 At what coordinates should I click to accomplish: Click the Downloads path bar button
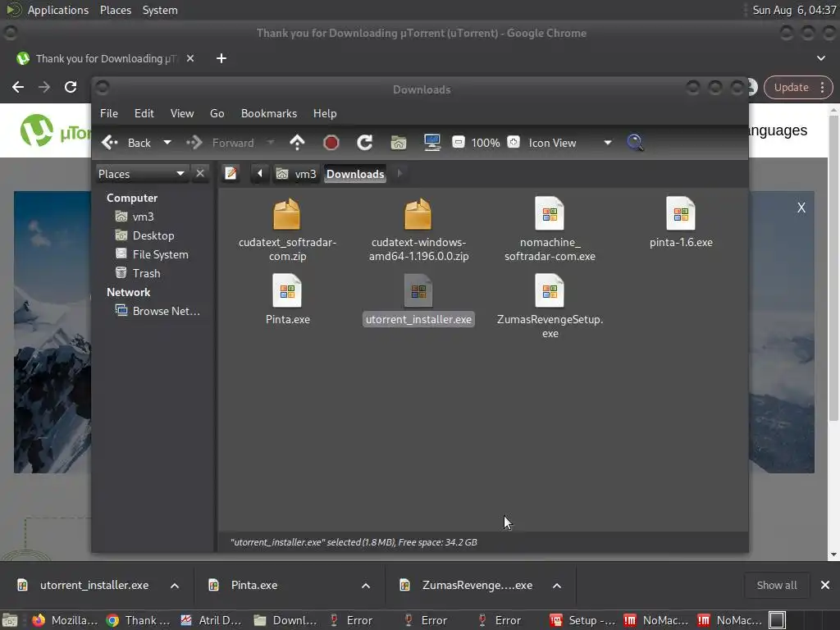click(x=355, y=174)
